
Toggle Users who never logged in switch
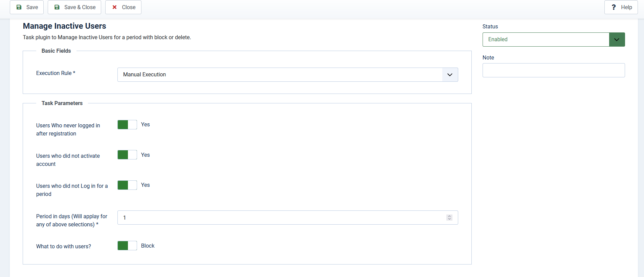(127, 125)
